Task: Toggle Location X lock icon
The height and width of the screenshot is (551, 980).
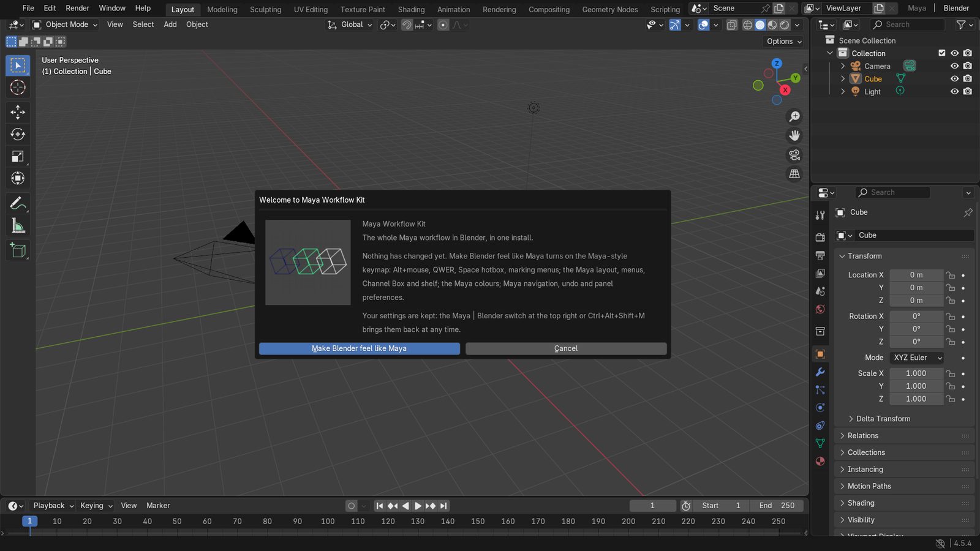Action: (x=950, y=275)
